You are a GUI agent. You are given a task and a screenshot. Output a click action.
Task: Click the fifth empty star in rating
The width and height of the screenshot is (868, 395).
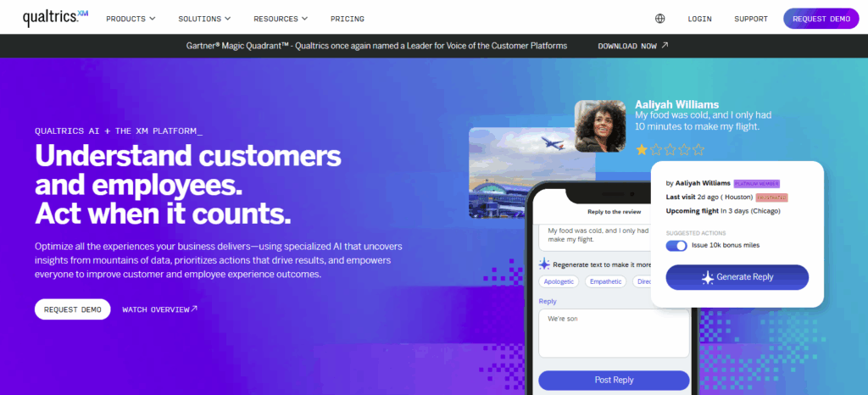point(698,149)
